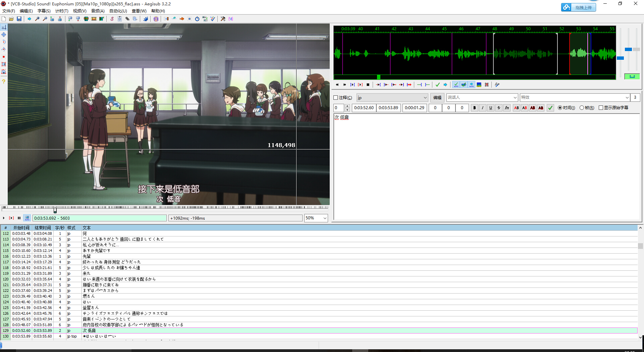Open the Translation Assistant fish icon

[x=182, y=19]
